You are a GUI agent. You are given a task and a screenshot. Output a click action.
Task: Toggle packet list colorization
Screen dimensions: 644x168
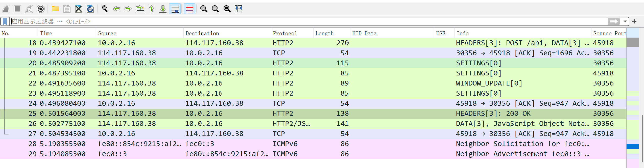coord(189,9)
